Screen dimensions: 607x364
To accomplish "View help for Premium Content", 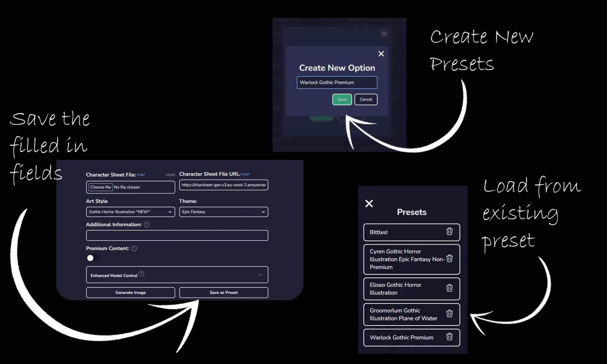I will click(134, 249).
